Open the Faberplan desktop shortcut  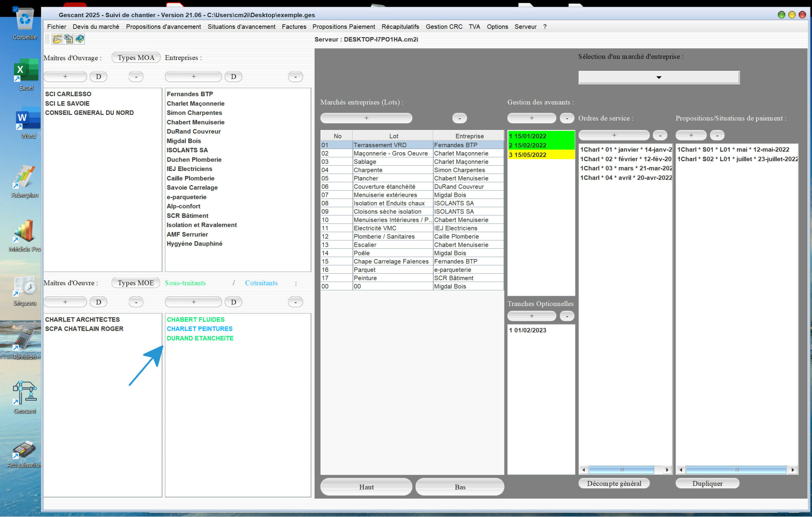point(25,181)
